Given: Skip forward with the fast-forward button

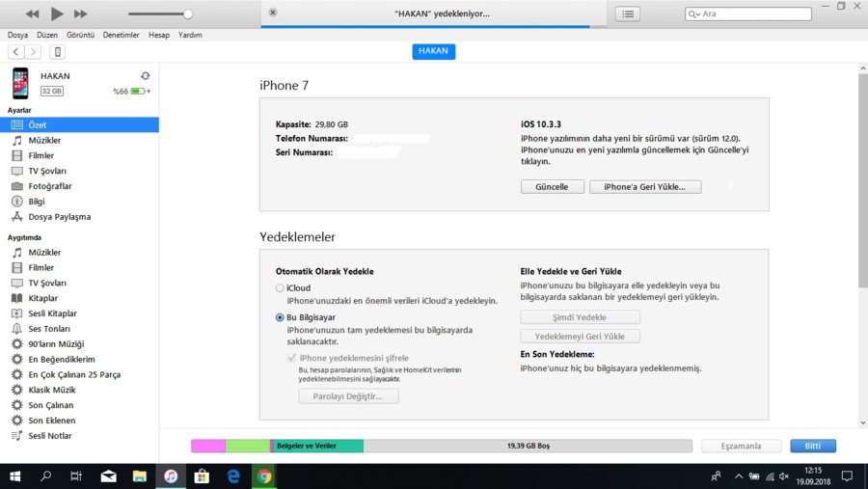Looking at the screenshot, I should pos(81,14).
